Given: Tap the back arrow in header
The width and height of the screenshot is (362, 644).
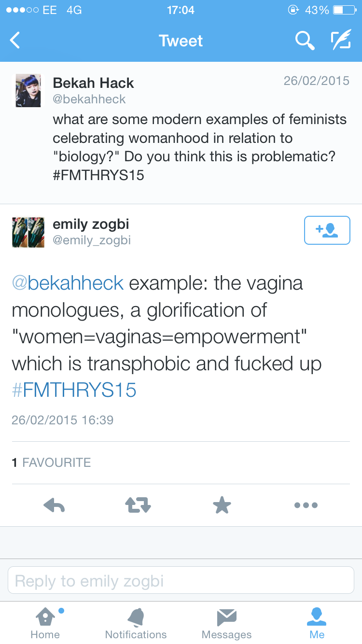Looking at the screenshot, I should [15, 41].
